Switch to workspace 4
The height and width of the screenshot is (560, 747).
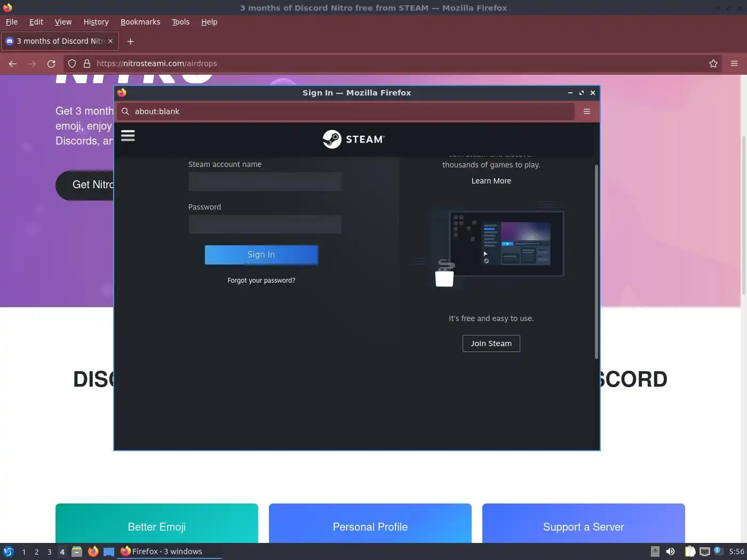[x=62, y=552]
